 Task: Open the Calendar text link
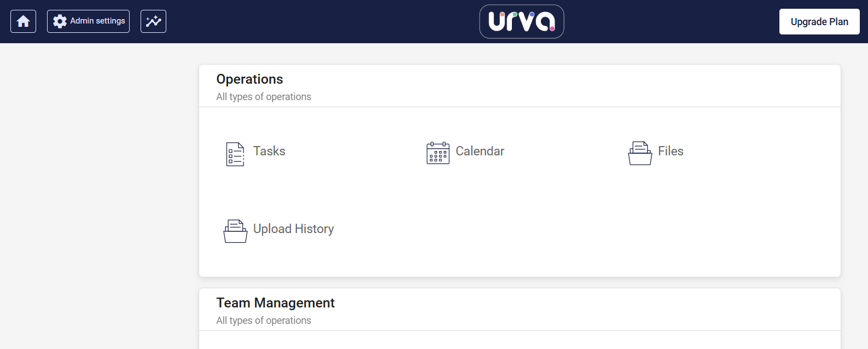pyautogui.click(x=480, y=151)
